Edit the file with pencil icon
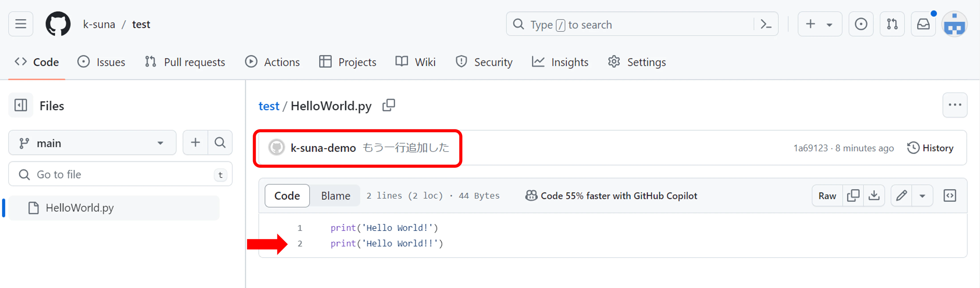Screen dimensions: 980x288 (901, 196)
